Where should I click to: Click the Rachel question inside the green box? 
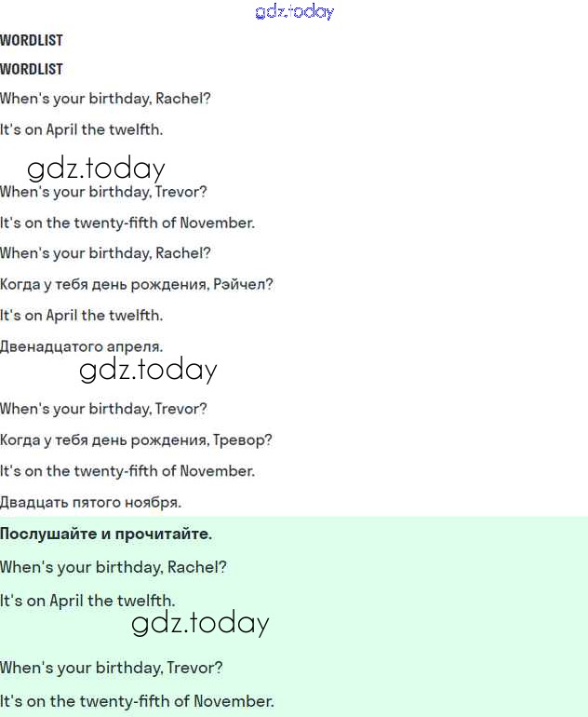point(114,567)
